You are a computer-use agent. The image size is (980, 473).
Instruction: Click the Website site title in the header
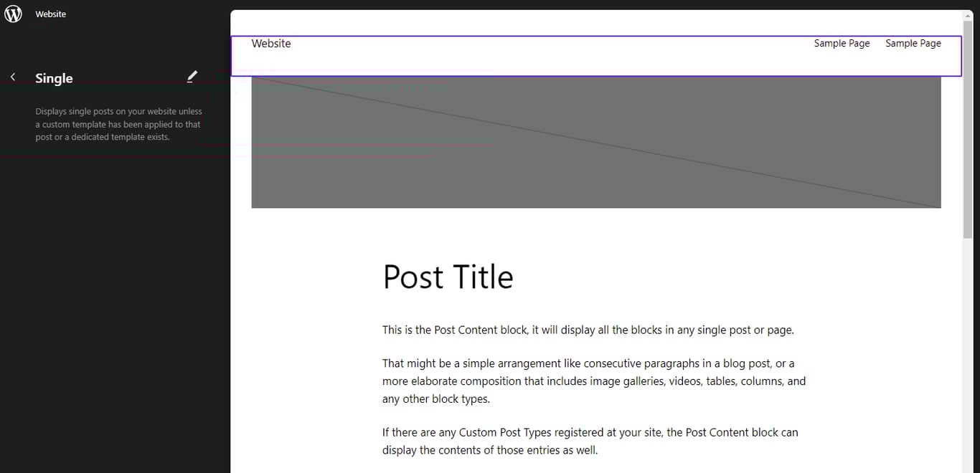coord(270,43)
